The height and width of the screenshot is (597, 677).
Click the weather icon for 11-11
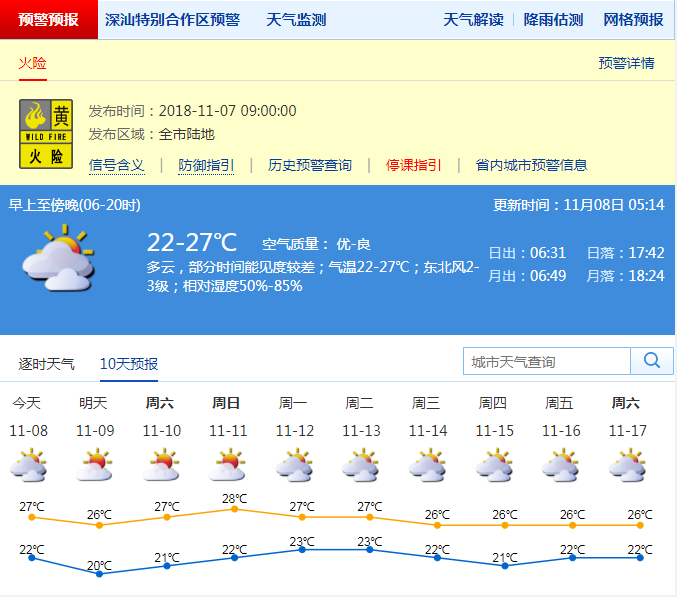click(227, 466)
